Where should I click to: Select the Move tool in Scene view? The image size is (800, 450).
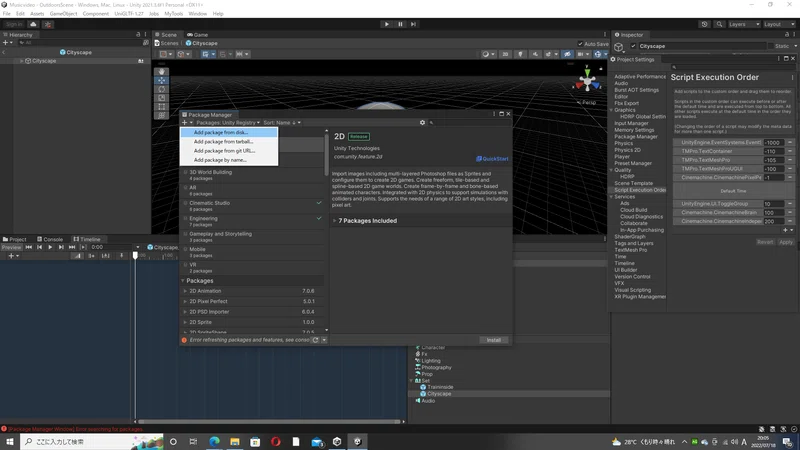(161, 81)
